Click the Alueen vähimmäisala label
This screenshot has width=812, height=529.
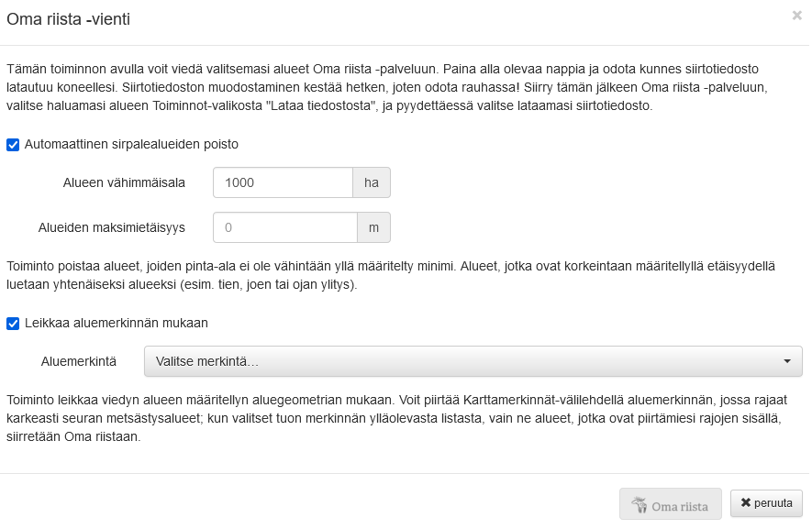124,182
